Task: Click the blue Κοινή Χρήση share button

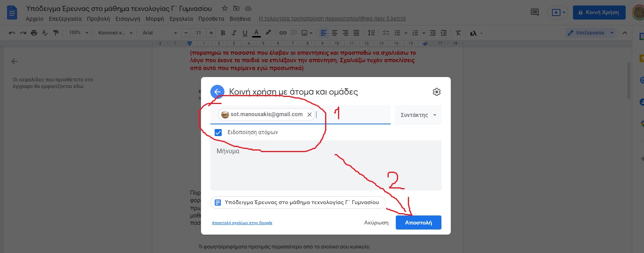Action: pos(599,13)
